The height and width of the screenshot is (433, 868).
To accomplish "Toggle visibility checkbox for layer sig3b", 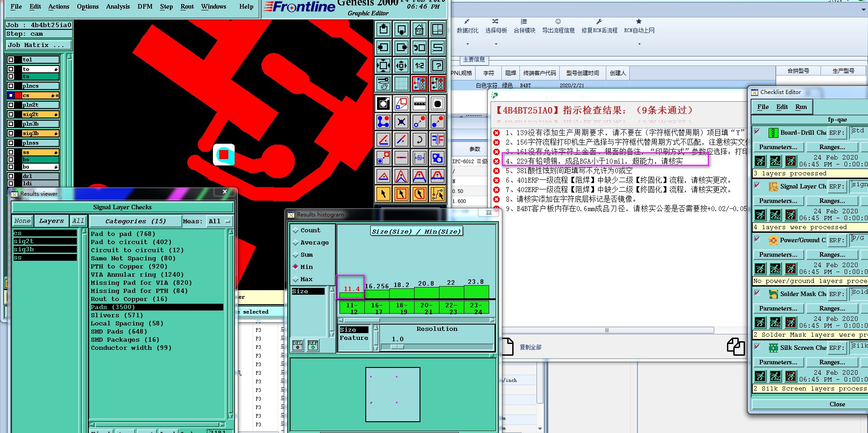I will pyautogui.click(x=11, y=133).
